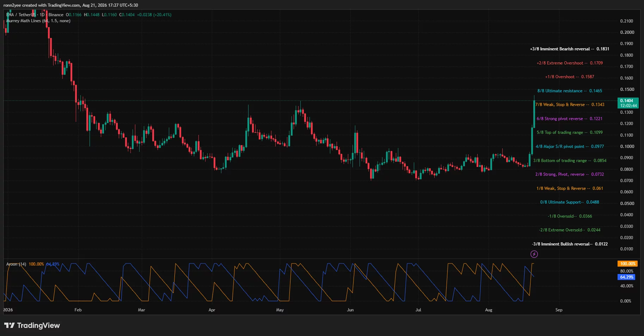Image resolution: width=644 pixels, height=336 pixels.
Task: Click the orange Aroon 100.00% axis tag
Action: tap(628, 264)
